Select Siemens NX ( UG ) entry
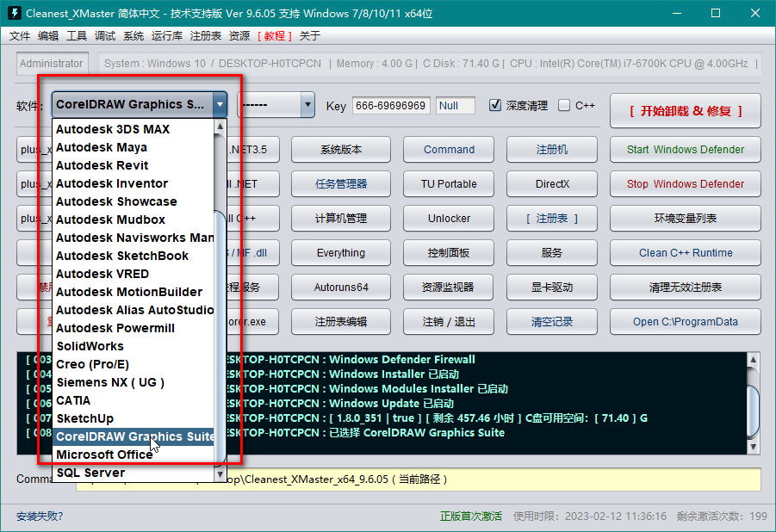This screenshot has width=776, height=532. click(133, 382)
